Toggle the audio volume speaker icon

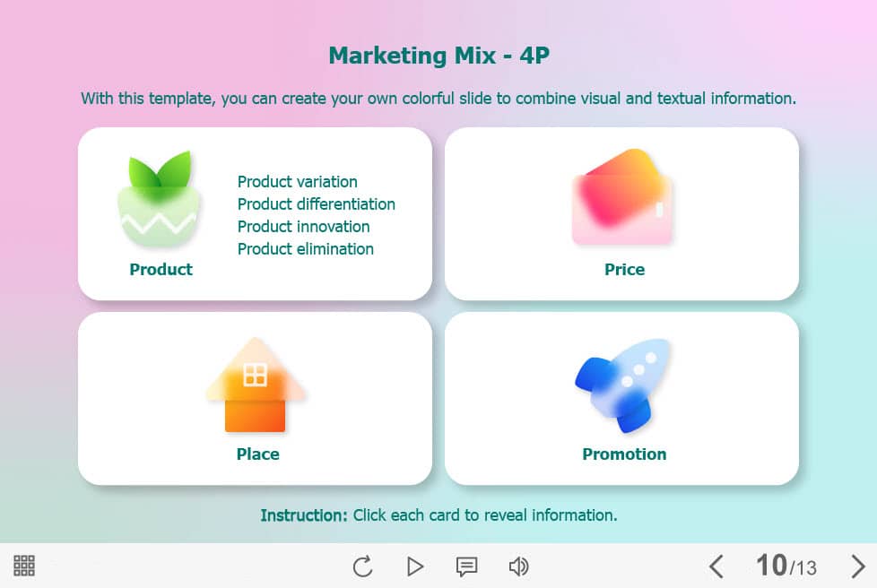518,566
